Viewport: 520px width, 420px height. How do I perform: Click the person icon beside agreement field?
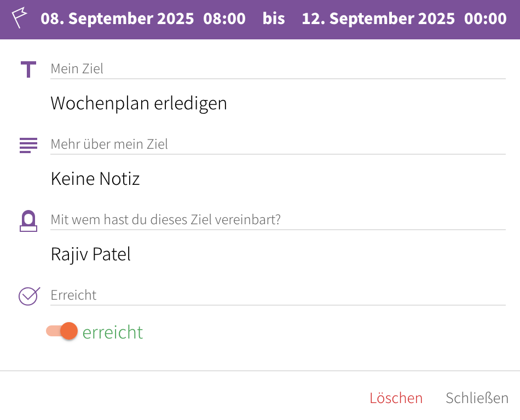pyautogui.click(x=28, y=221)
